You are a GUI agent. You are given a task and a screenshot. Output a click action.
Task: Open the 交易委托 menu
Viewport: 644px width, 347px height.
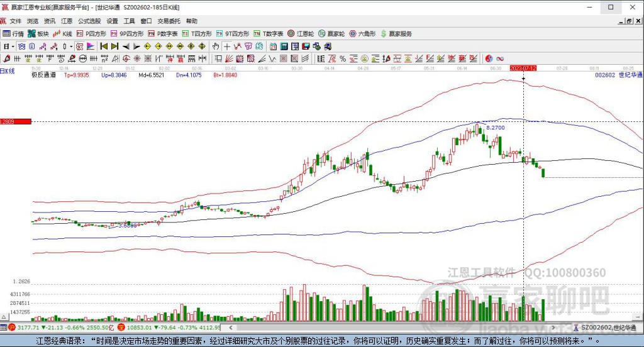coord(169,21)
